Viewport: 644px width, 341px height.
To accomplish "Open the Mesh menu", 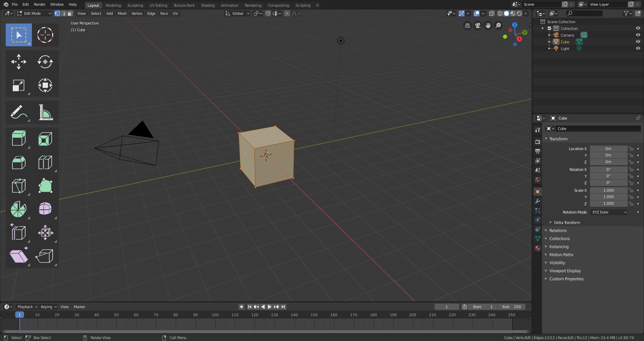I will pyautogui.click(x=122, y=13).
